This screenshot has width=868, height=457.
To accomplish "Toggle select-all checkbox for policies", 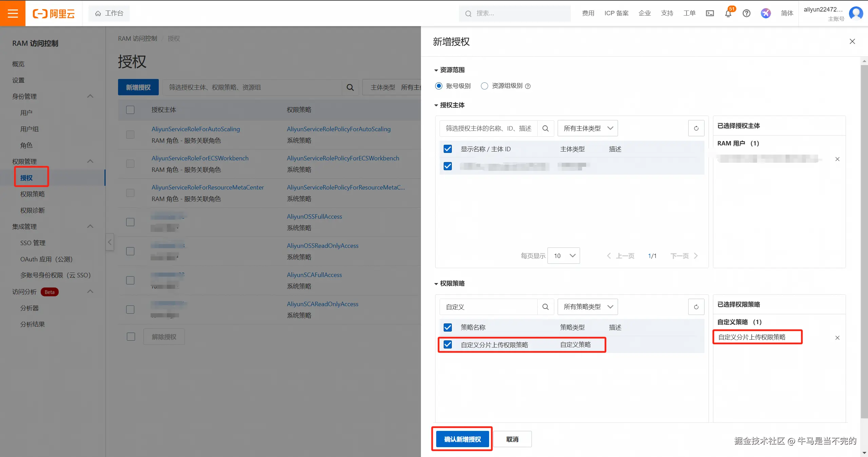I will click(448, 327).
